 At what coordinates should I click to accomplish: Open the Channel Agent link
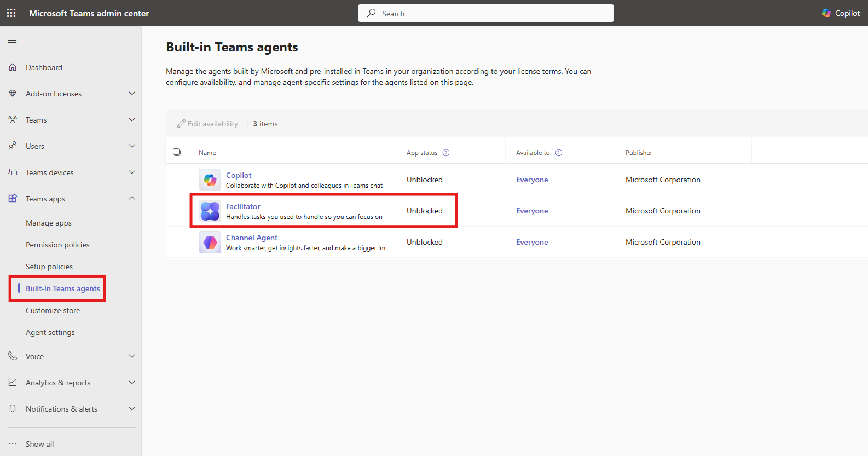(252, 238)
